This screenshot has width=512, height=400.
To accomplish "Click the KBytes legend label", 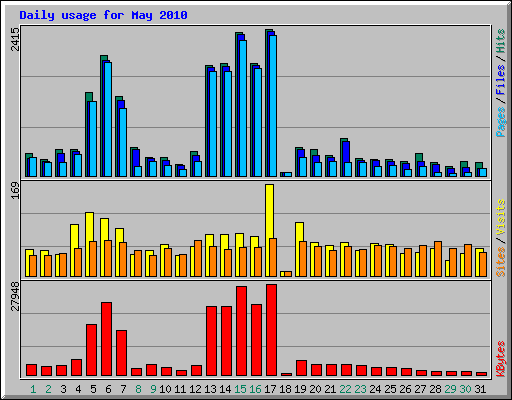I will (501, 359).
